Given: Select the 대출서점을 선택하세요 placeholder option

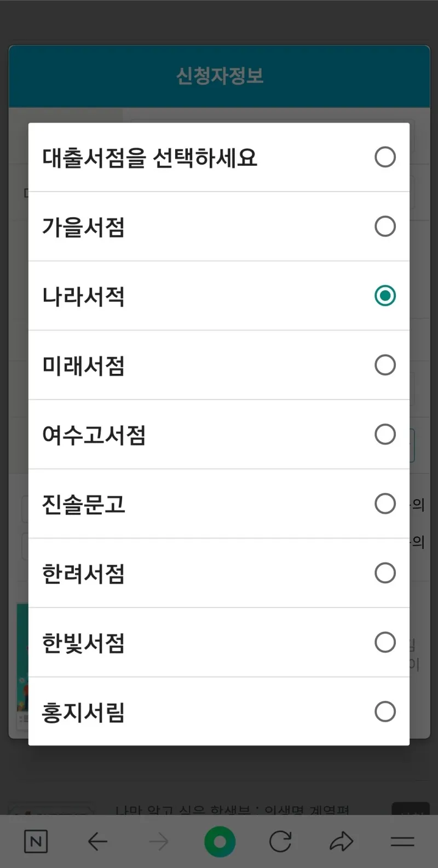Looking at the screenshot, I should [149, 158].
